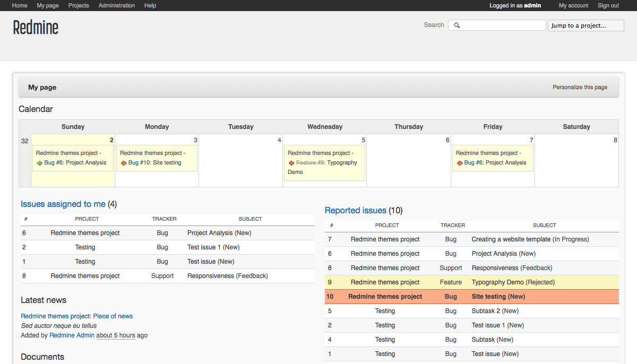
Task: Click Personalize this page
Action: coord(580,87)
